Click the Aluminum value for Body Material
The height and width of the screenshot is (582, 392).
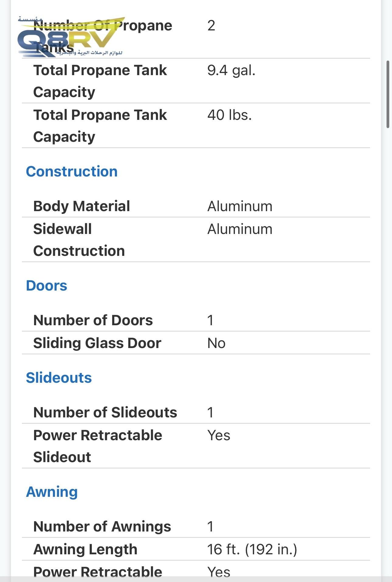tap(240, 206)
